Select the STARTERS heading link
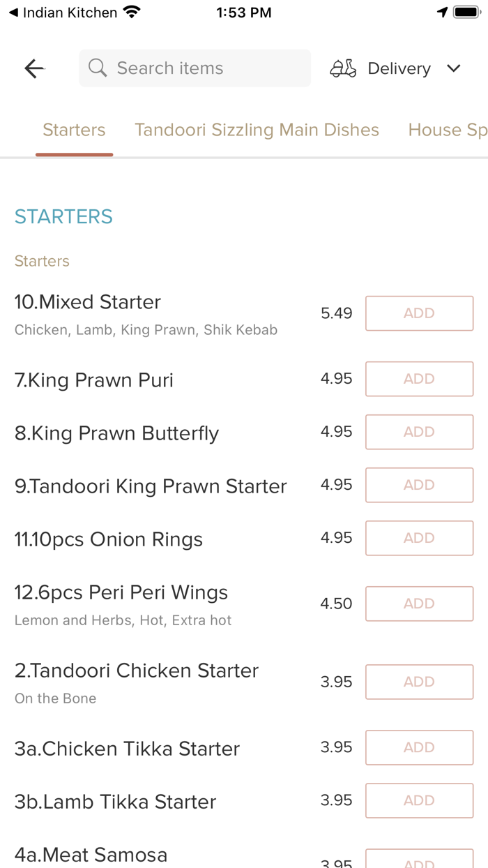Screen dimensions: 488x868 tap(63, 217)
